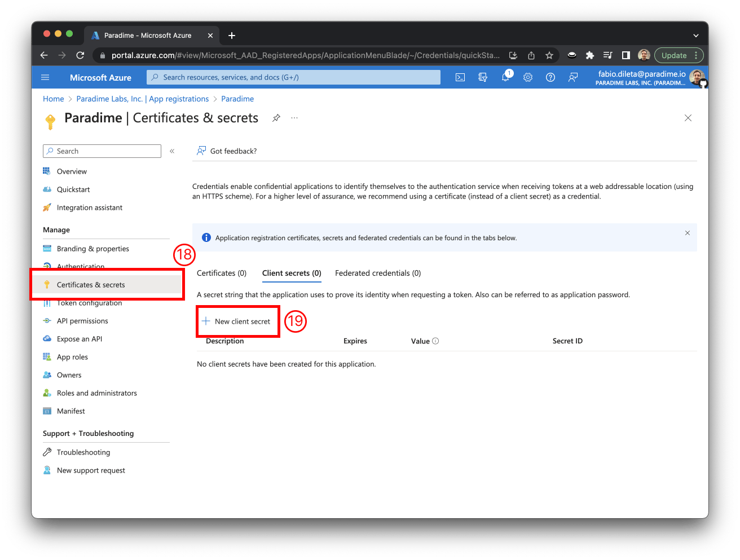Image resolution: width=740 pixels, height=560 pixels.
Task: Focus the Search resources, services, and docs box
Action: coord(293,77)
